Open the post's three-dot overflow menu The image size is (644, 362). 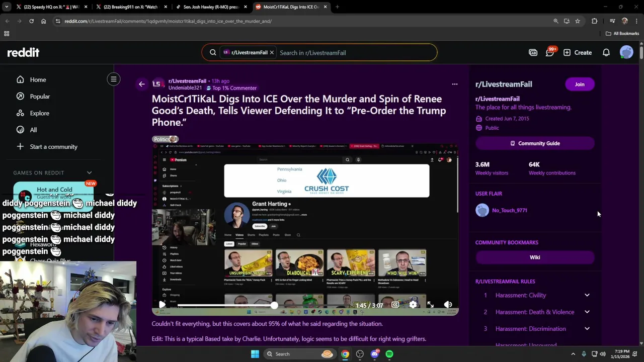pos(455,84)
